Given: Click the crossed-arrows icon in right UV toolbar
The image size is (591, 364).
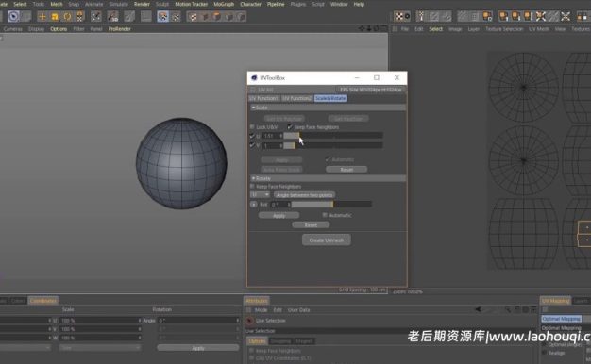Looking at the screenshot, I should coord(566,16).
